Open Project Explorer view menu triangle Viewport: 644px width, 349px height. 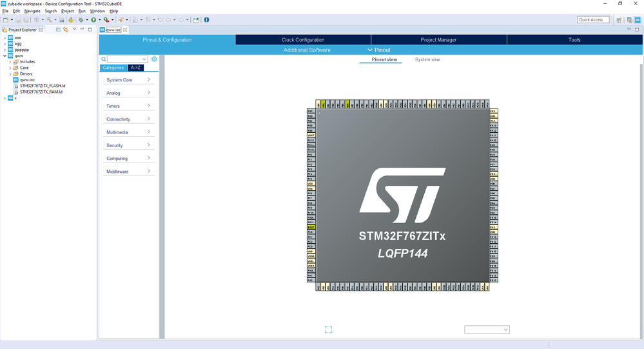point(74,29)
